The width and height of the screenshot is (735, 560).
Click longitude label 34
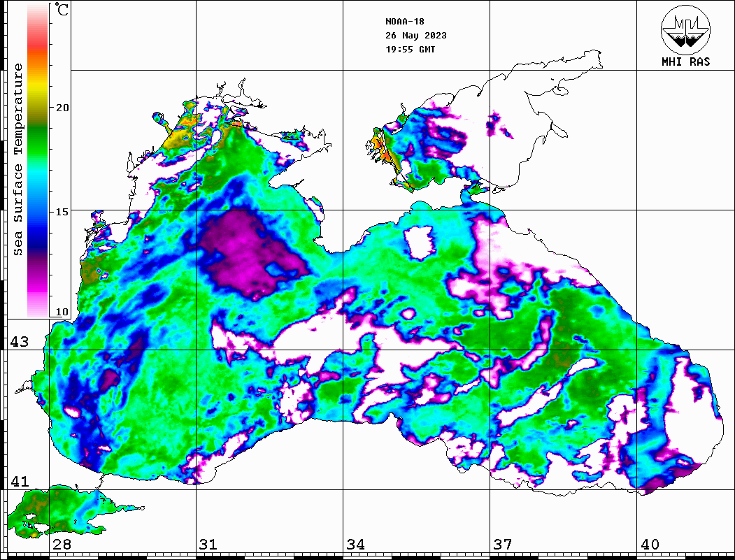[x=355, y=544]
